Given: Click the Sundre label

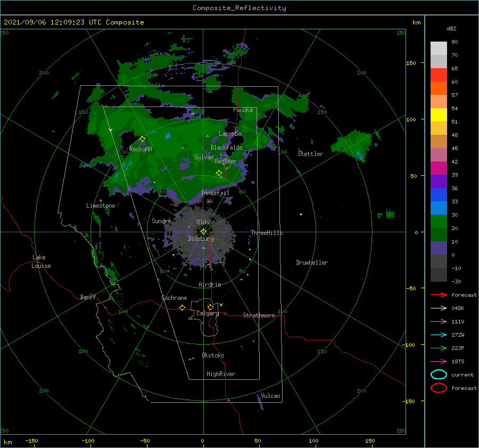Looking at the screenshot, I should coord(162,221).
